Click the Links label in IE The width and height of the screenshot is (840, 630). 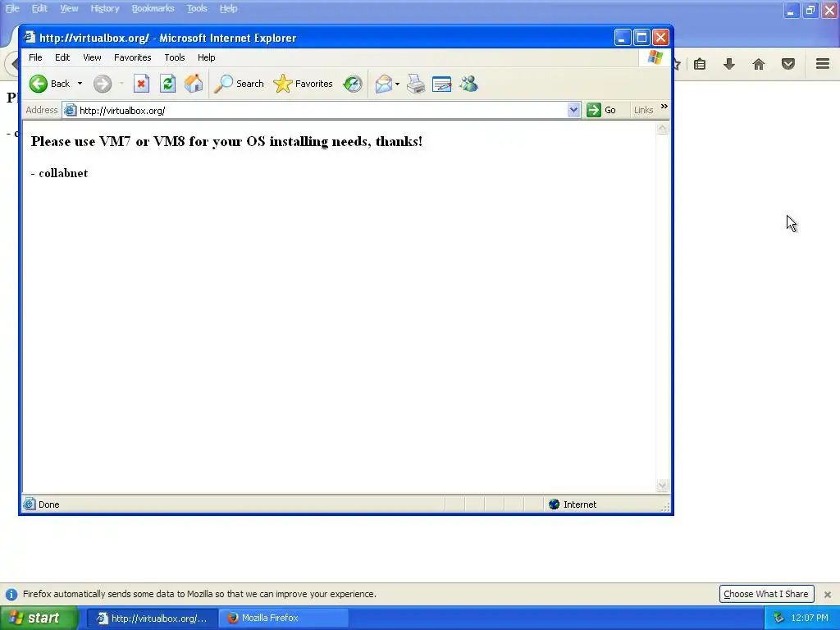pos(643,110)
